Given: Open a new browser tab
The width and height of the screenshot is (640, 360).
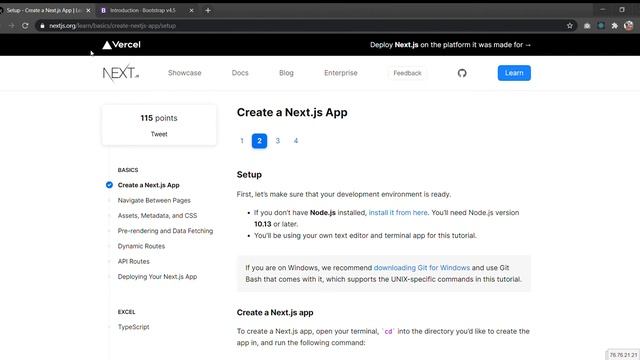Looking at the screenshot, I should coord(208,10).
